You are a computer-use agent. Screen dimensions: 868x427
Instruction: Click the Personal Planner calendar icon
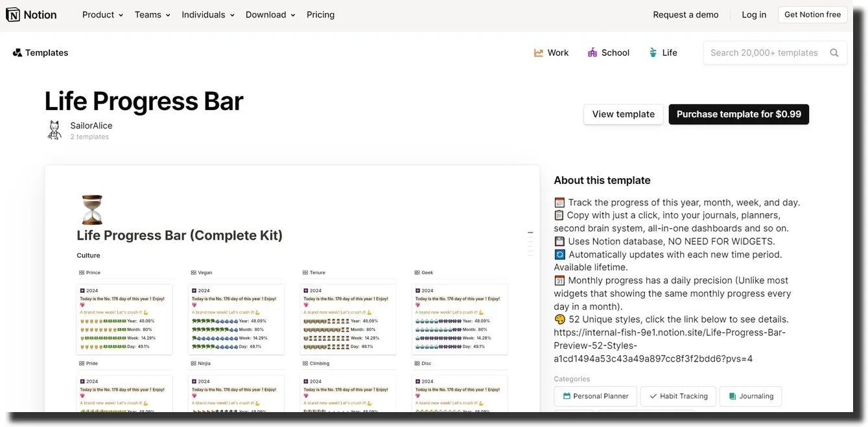click(x=567, y=396)
